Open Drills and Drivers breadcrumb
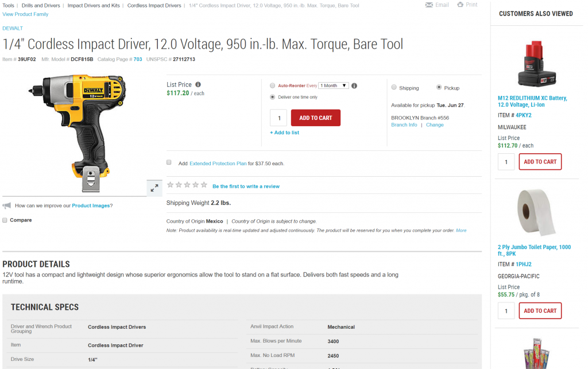Image resolution: width=588 pixels, height=369 pixels. [41, 6]
